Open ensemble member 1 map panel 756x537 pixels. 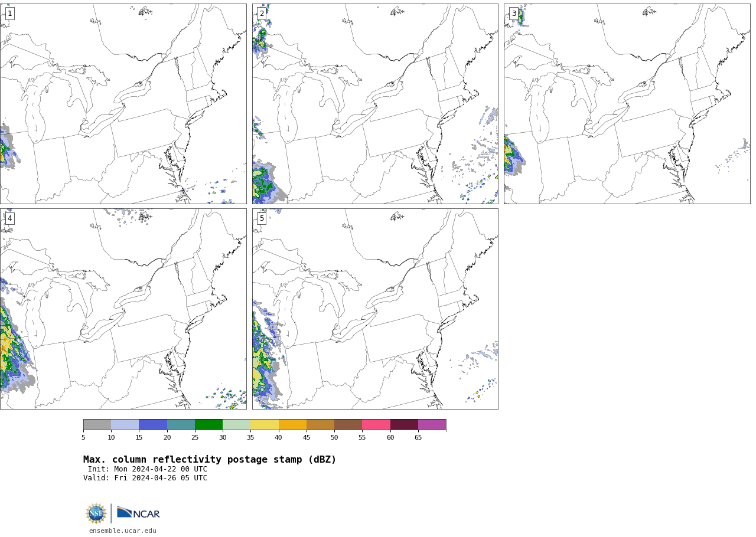[123, 104]
